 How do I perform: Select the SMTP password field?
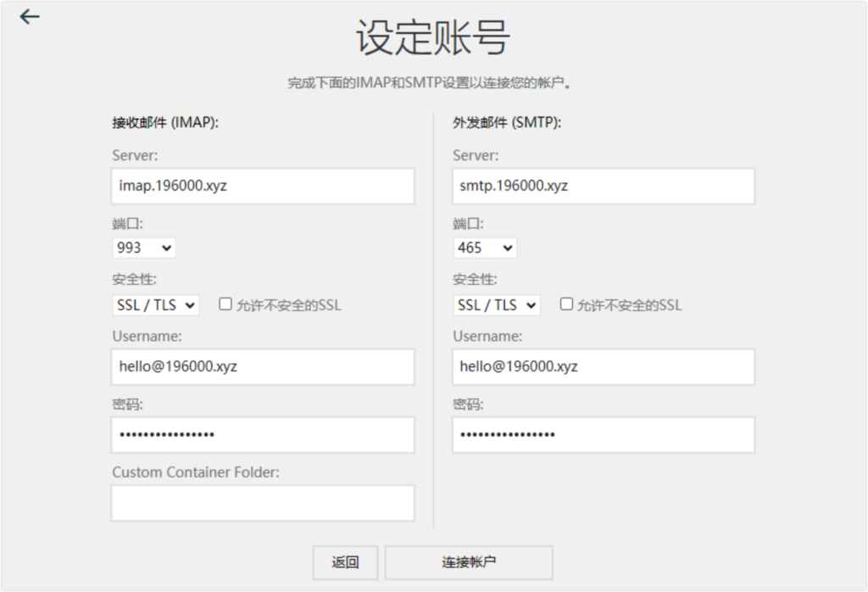pyautogui.click(x=603, y=434)
